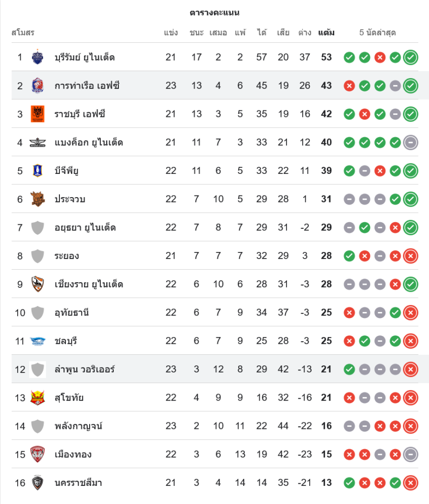
Task: Click the Port FC (การท่าเรือ เอฟซี) crest
Action: click(38, 85)
